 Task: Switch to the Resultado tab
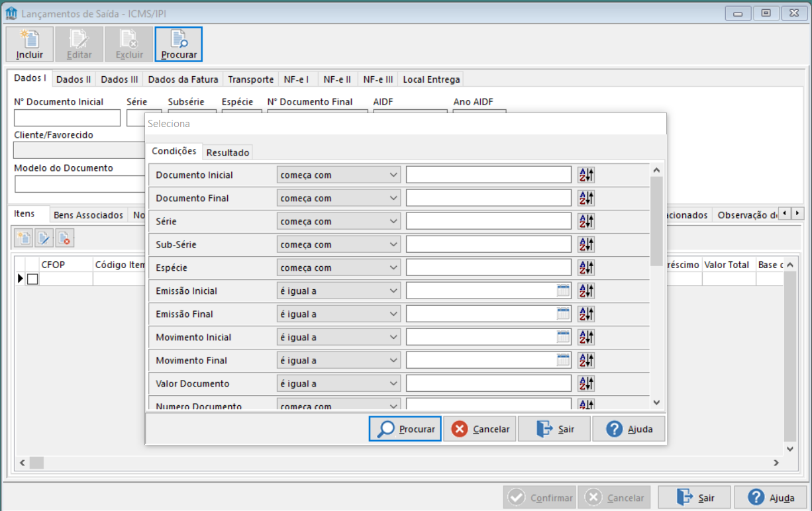(228, 152)
